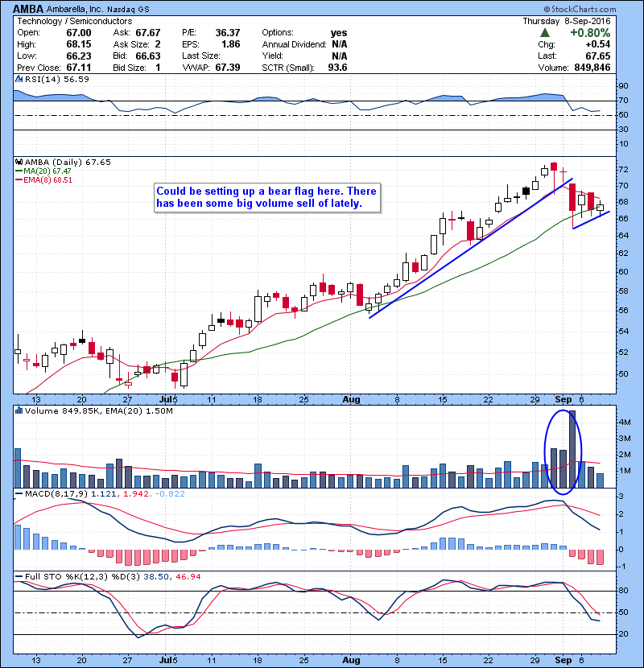
Task: Click the 'Jul' label on the price axis
Action: tap(166, 400)
